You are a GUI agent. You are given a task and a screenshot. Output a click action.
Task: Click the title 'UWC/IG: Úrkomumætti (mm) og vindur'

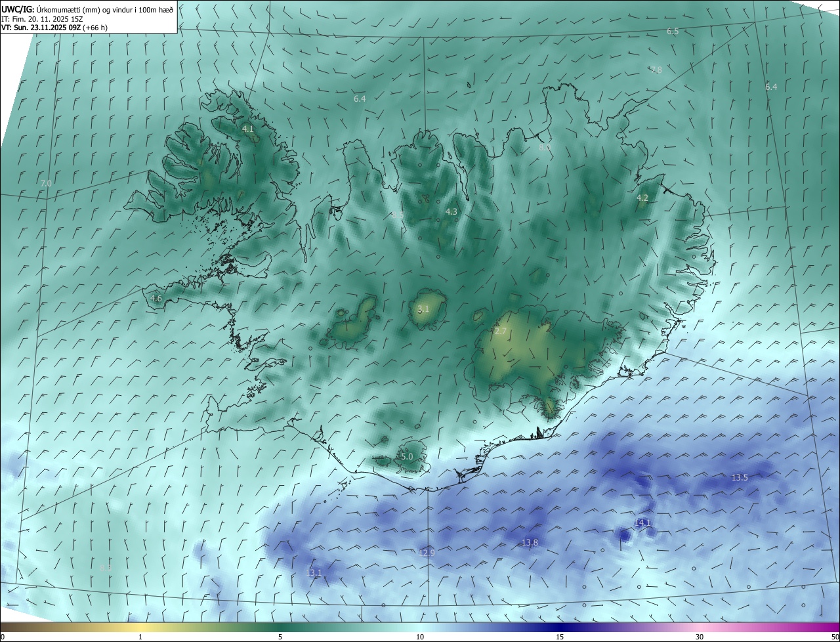pyautogui.click(x=87, y=9)
